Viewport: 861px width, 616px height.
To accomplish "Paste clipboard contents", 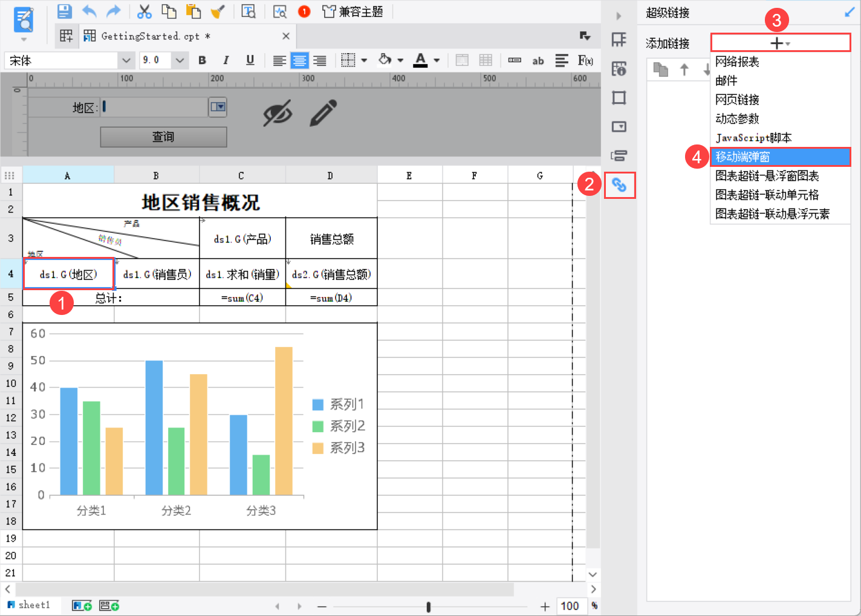I will click(x=193, y=11).
